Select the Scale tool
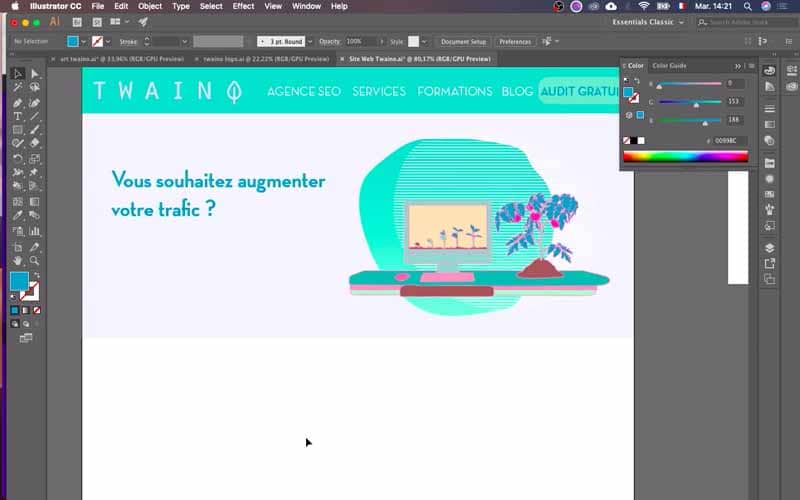The height and width of the screenshot is (500, 800). [x=34, y=159]
